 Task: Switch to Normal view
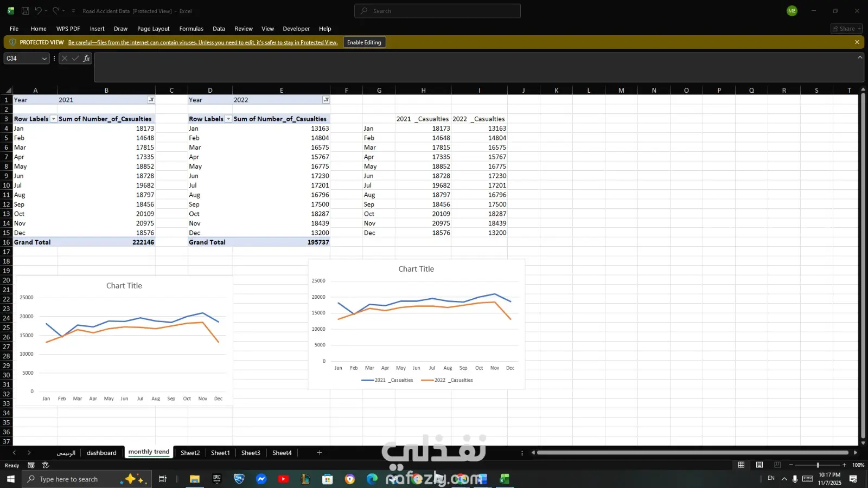[741, 465]
